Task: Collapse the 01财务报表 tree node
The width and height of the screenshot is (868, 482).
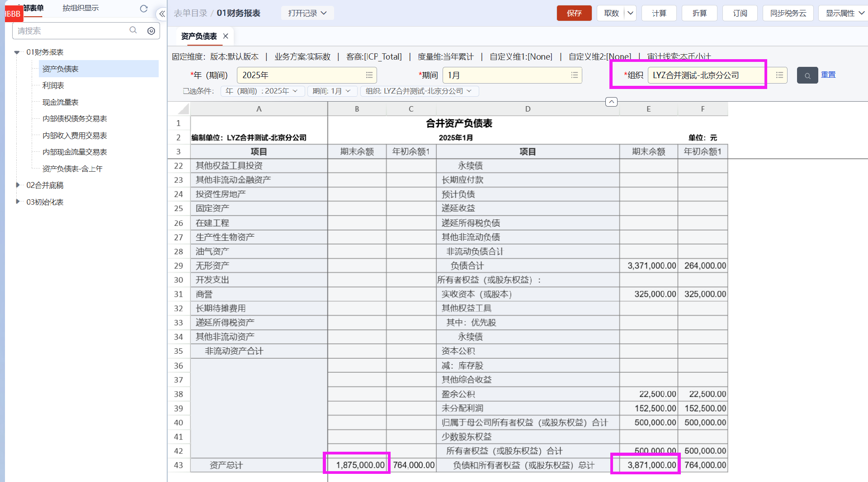Action: [x=17, y=52]
